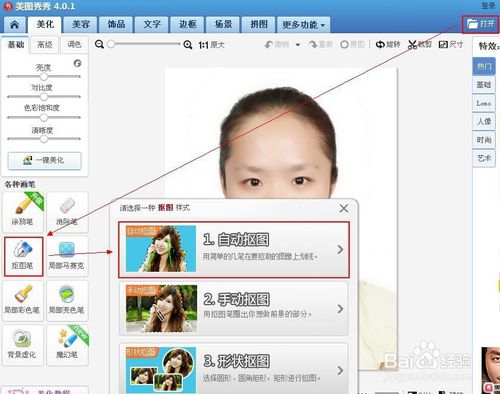Set view to 1:1 原大
The height and width of the screenshot is (394, 500).
pyautogui.click(x=211, y=45)
